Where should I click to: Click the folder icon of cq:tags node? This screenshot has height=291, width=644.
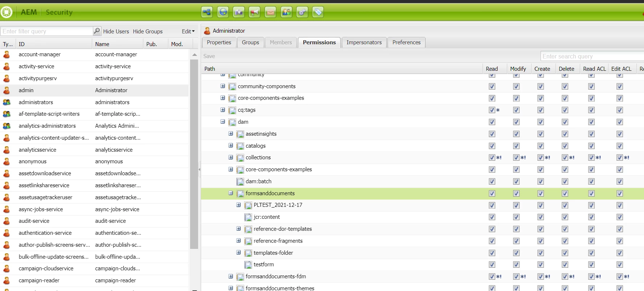click(232, 110)
